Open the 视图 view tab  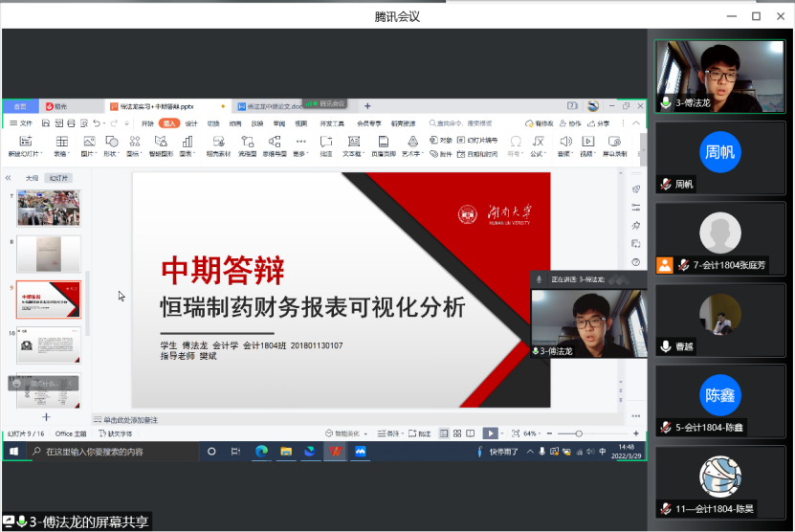301,123
